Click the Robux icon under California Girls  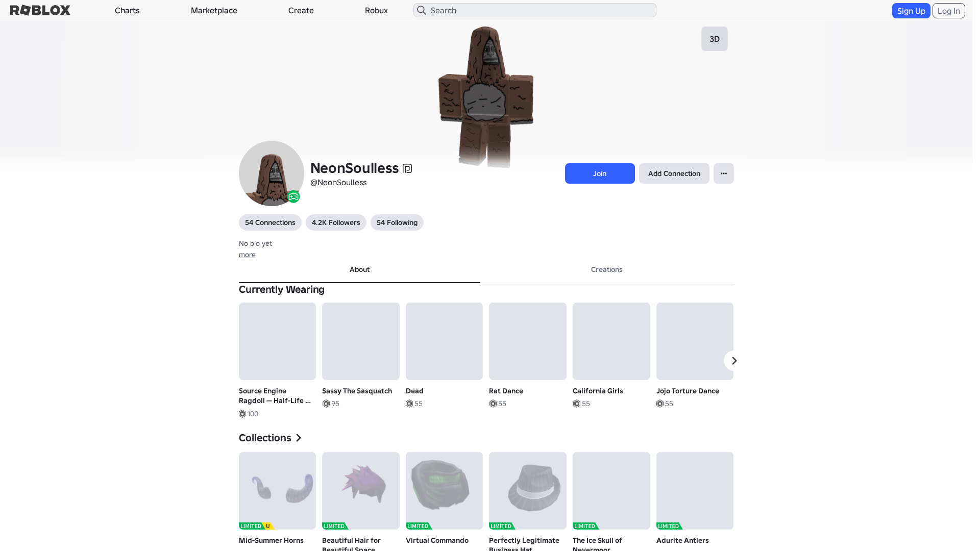[x=577, y=404]
